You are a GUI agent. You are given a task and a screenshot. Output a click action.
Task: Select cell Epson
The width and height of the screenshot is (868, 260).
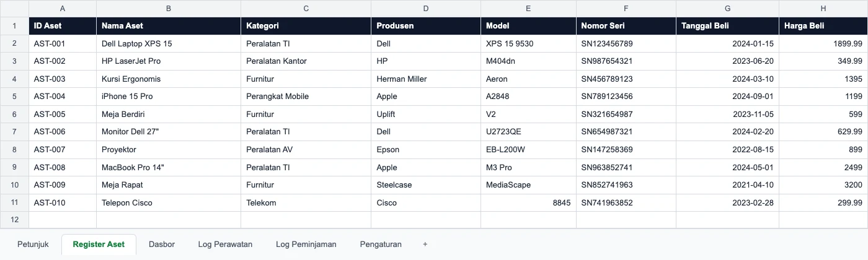point(426,150)
